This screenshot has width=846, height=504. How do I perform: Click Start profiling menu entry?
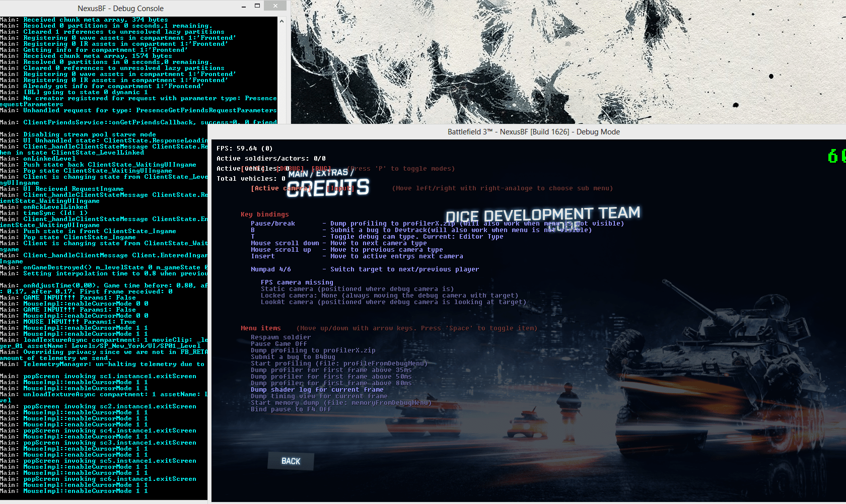(x=339, y=364)
